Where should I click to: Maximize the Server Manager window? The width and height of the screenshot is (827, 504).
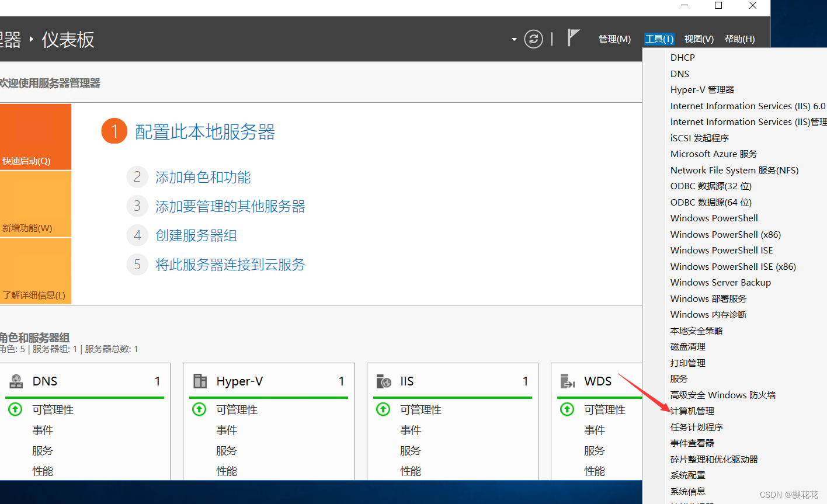718,6
